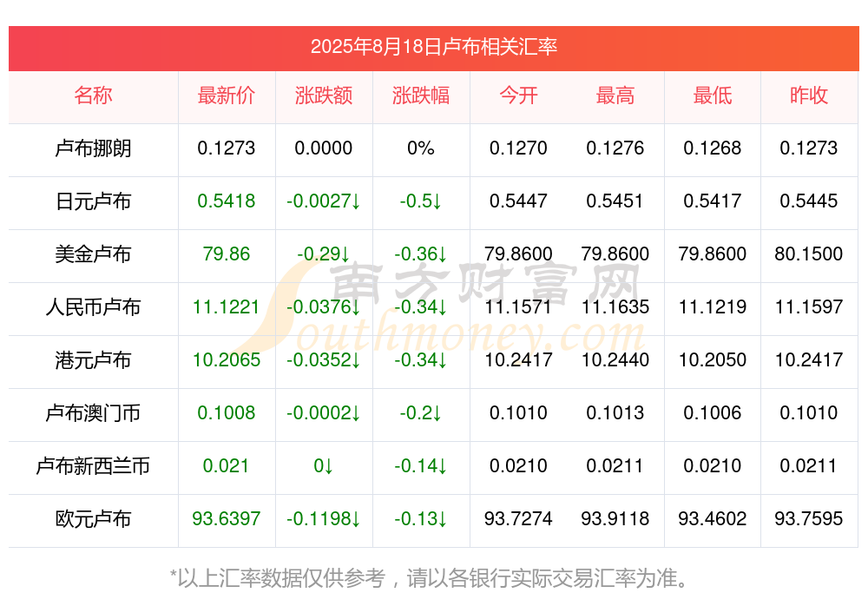
Task: Click percent change -0.36↓
Action: [x=421, y=254]
